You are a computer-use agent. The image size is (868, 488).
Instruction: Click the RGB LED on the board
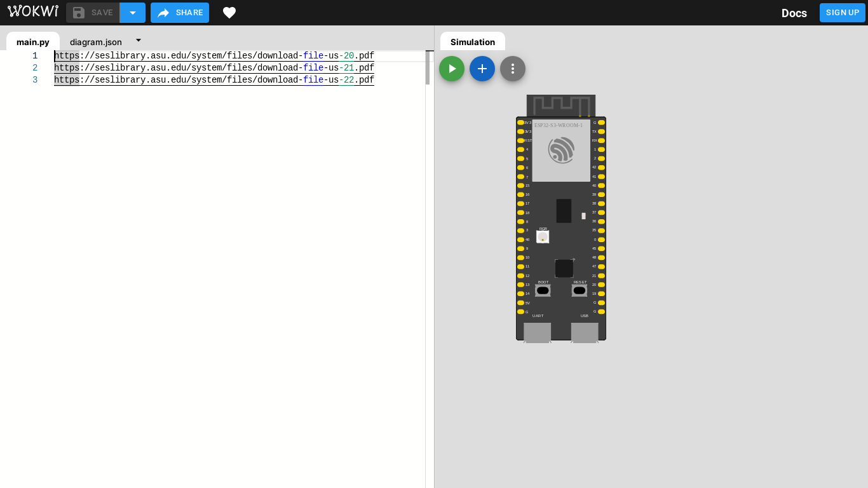point(543,236)
